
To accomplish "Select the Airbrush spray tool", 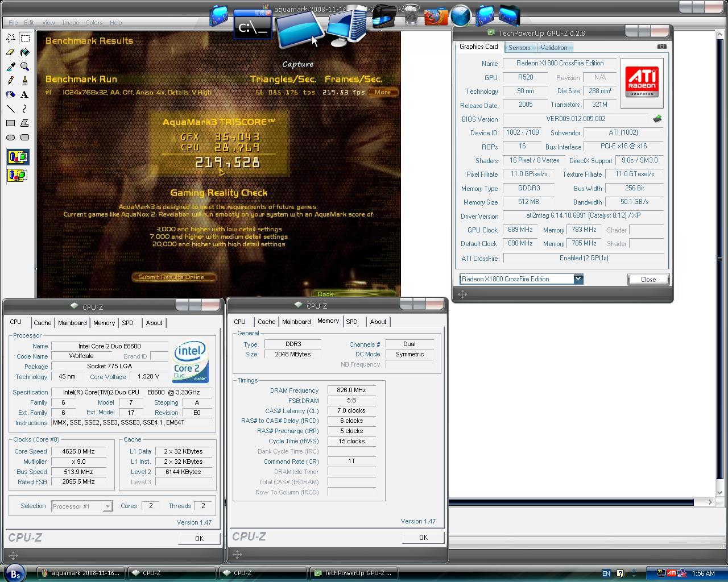I will pyautogui.click(x=11, y=95).
